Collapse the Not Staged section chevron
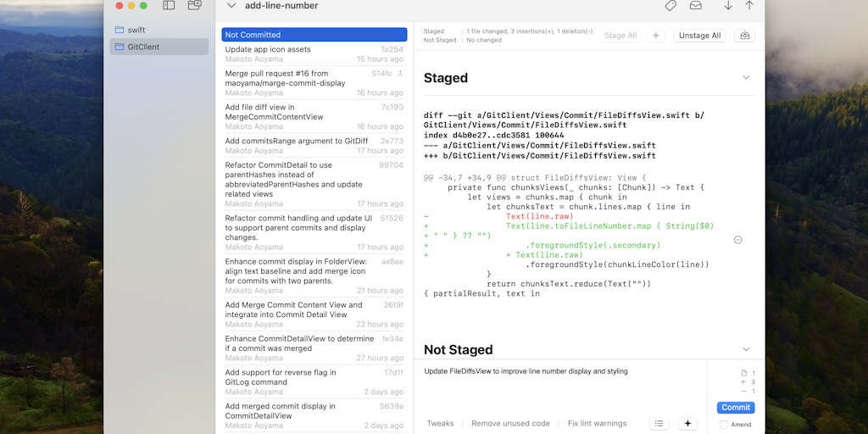Image resolution: width=868 pixels, height=434 pixels. click(746, 349)
